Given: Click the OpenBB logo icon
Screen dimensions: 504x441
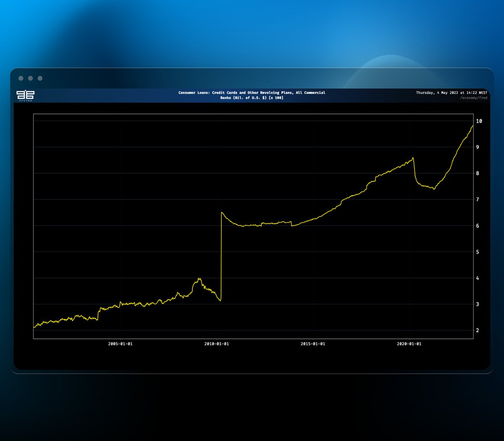Looking at the screenshot, I should coord(25,95).
